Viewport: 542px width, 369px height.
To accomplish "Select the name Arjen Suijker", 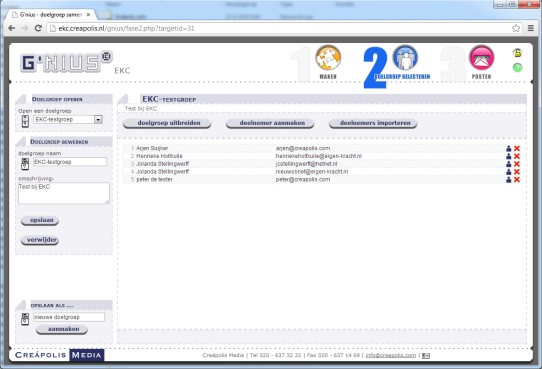I will (x=152, y=148).
